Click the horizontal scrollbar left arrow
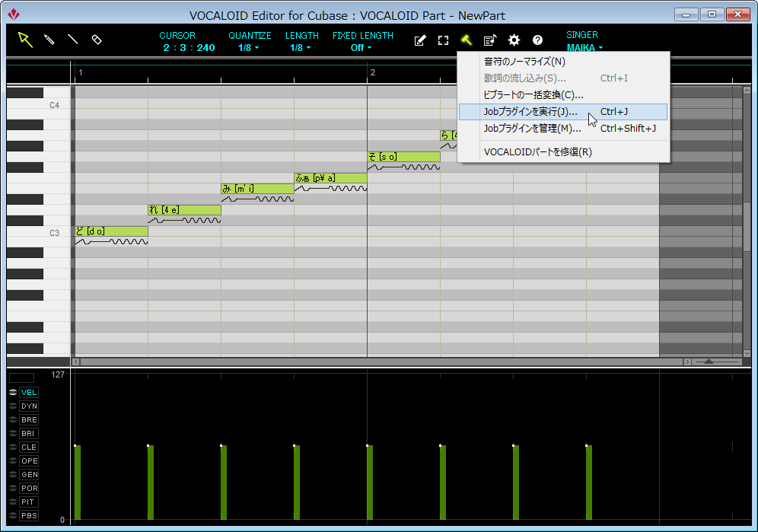The image size is (758, 532). click(x=76, y=362)
